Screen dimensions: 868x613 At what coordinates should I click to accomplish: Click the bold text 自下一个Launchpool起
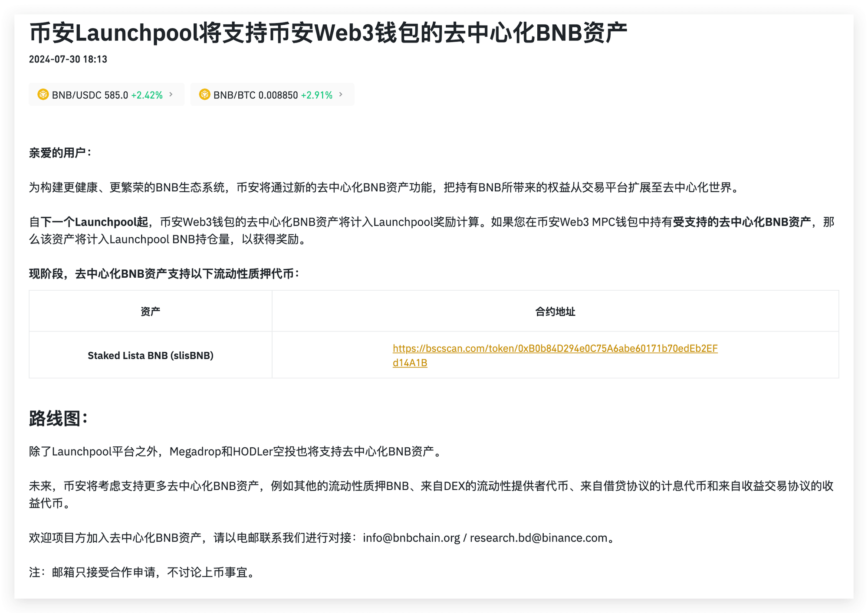(x=89, y=222)
